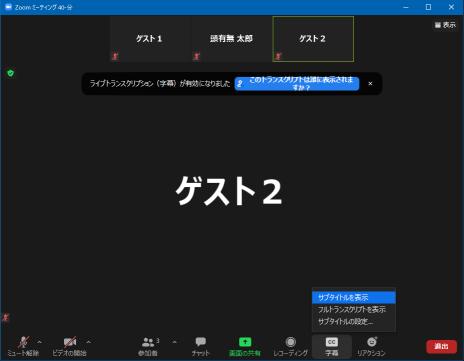Select the 頭有無 太郎 participant thumbnail
This screenshot has height=361, width=464.
[x=232, y=39]
